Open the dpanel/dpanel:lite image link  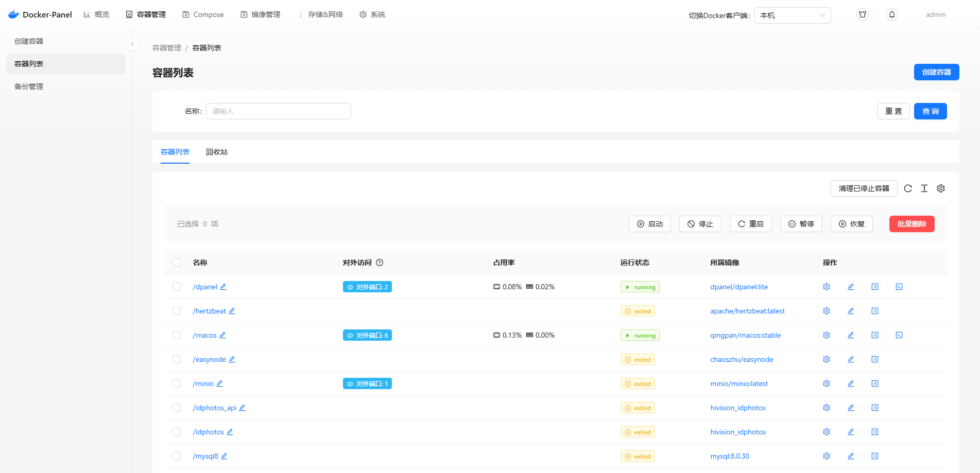pyautogui.click(x=739, y=287)
